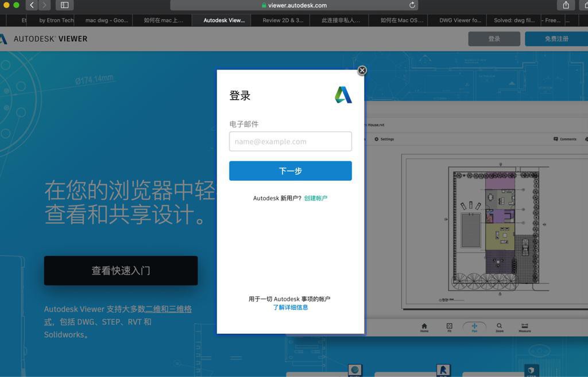588x377 pixels.
Task: Click the AUTODESK VIEWER header logo
Action: tap(44, 38)
